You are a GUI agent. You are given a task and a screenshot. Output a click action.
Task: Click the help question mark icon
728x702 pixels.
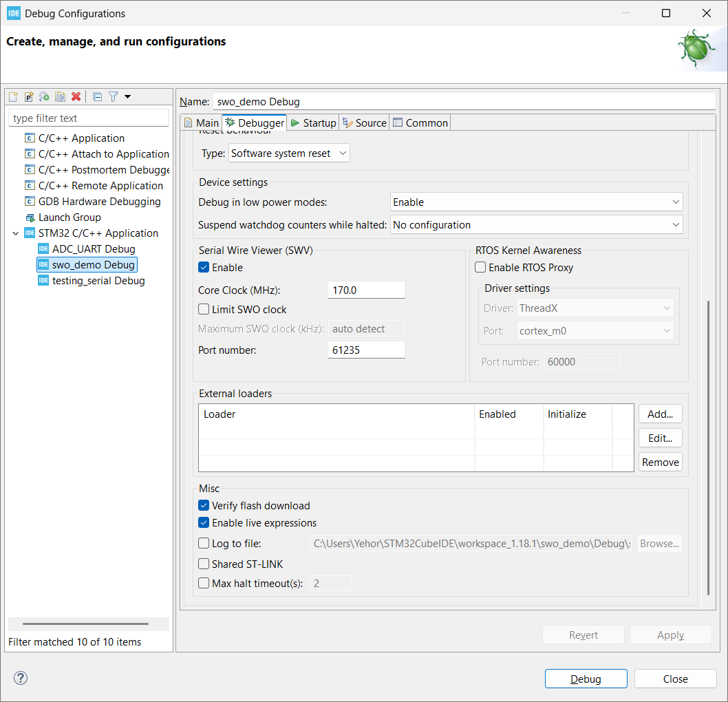20,678
